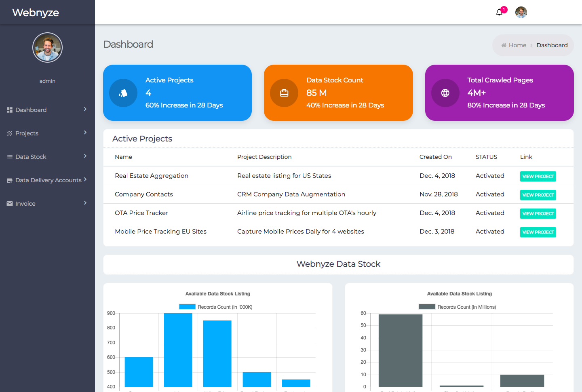
Task: Click the Invoice envelope icon in sidebar
Action: tap(9, 203)
